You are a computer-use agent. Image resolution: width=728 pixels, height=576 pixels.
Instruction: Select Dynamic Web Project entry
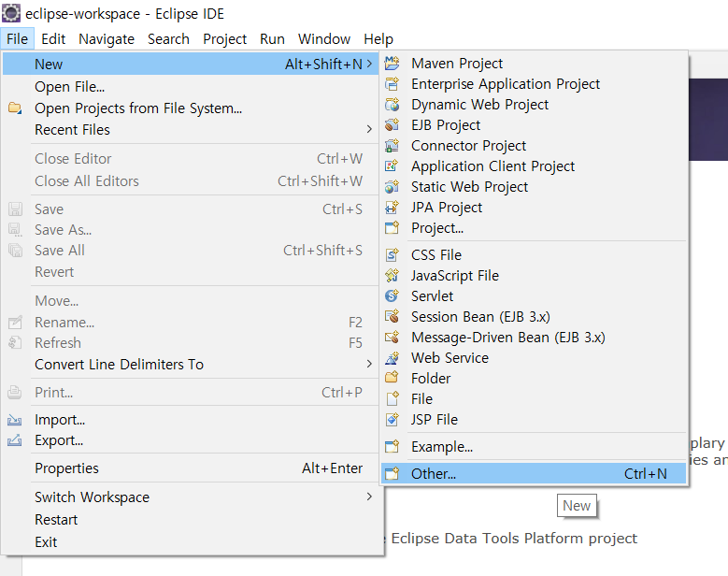[x=534, y=105]
